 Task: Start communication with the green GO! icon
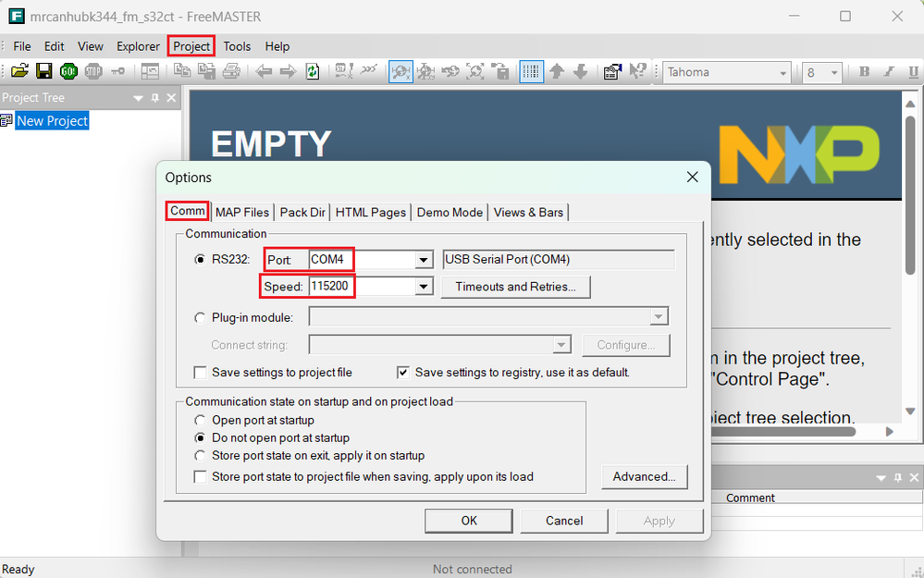[x=69, y=71]
